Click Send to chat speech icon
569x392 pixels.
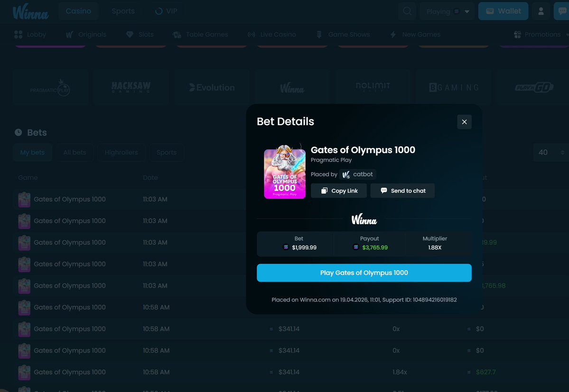coord(383,190)
